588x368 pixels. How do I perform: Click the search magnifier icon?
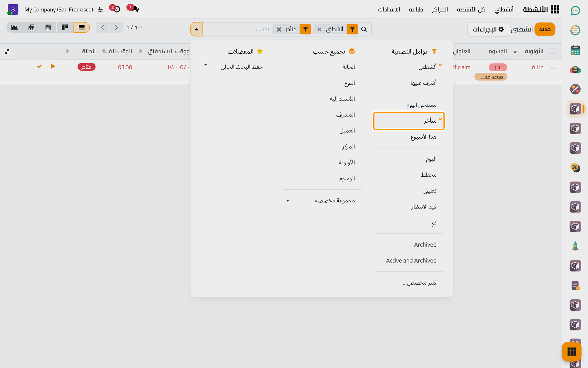pos(364,29)
